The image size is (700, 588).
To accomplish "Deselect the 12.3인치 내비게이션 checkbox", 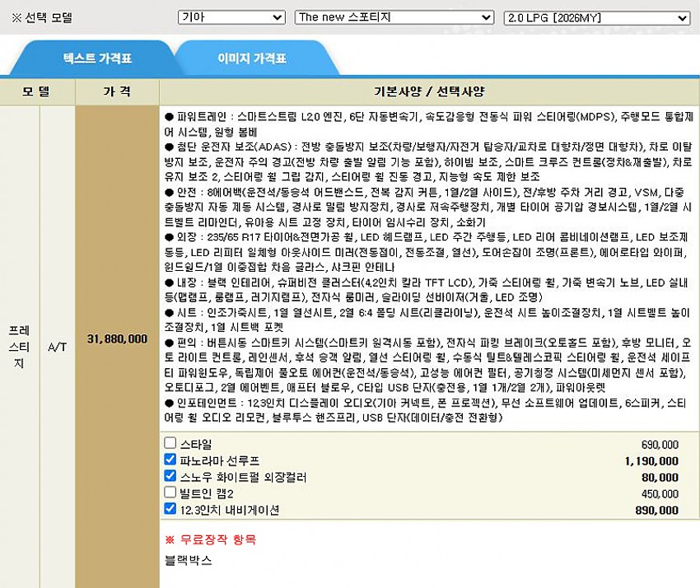I will click(170, 510).
